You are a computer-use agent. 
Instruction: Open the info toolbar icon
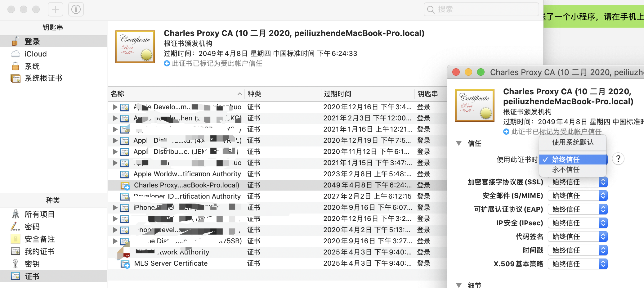pos(76,9)
